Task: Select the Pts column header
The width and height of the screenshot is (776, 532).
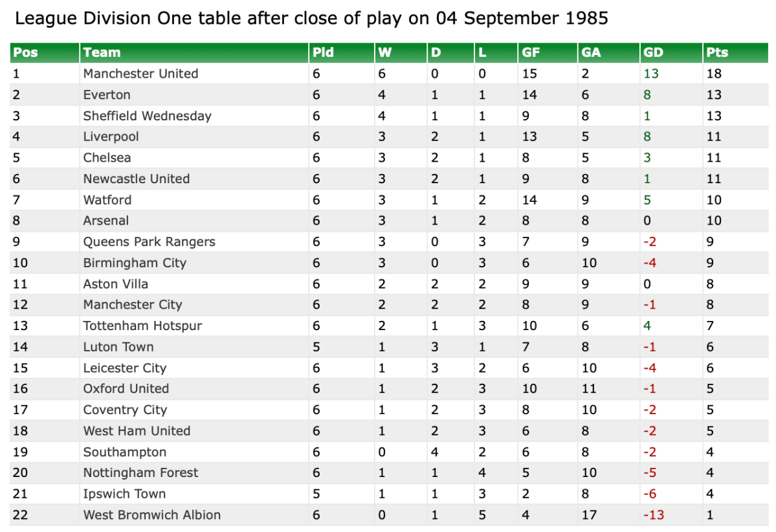Action: (x=718, y=53)
